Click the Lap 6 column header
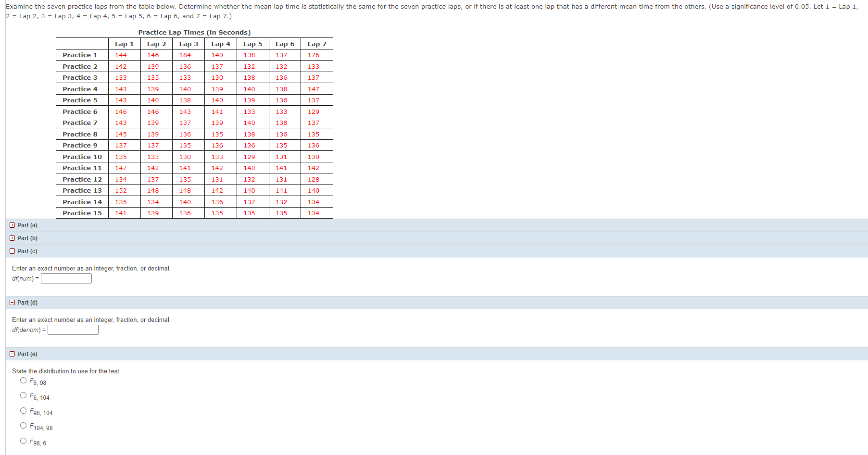This screenshot has width=868, height=455. coord(285,44)
